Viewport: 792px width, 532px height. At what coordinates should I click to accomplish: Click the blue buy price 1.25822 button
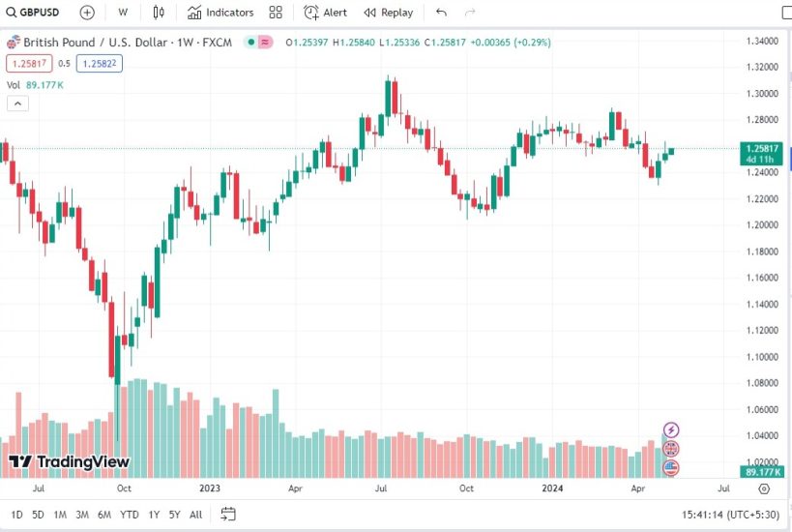click(x=99, y=63)
